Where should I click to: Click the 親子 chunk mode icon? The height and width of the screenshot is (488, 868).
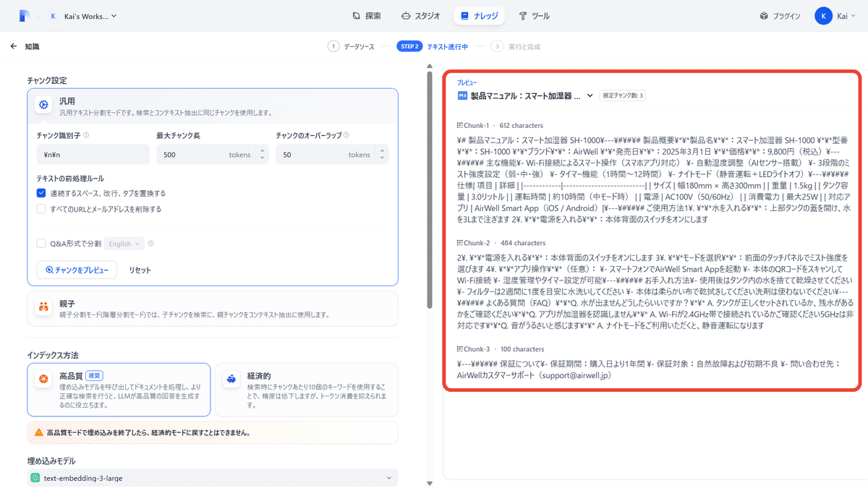43,308
